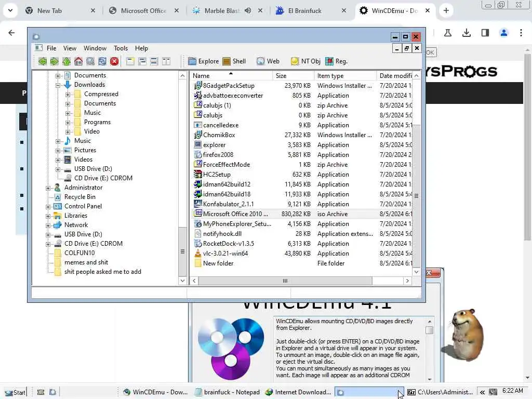532x399 pixels.
Task: Sort files by Size column header
Action: coord(294,76)
